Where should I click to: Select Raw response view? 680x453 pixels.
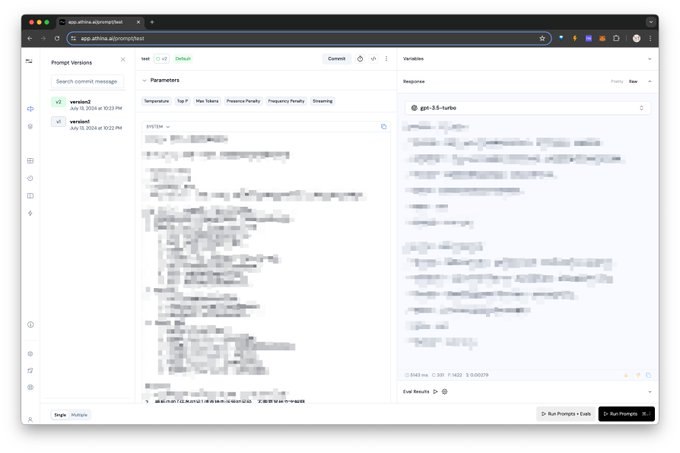tap(633, 81)
